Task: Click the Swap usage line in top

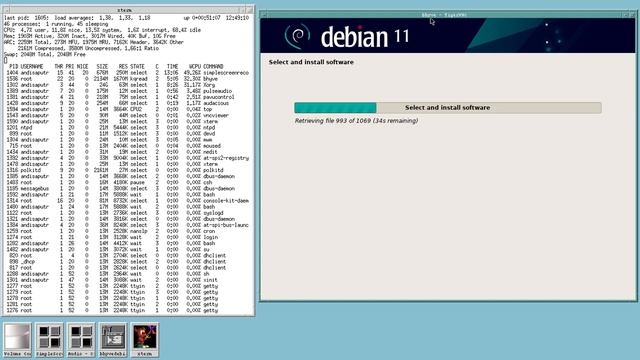Action: (x=45, y=54)
